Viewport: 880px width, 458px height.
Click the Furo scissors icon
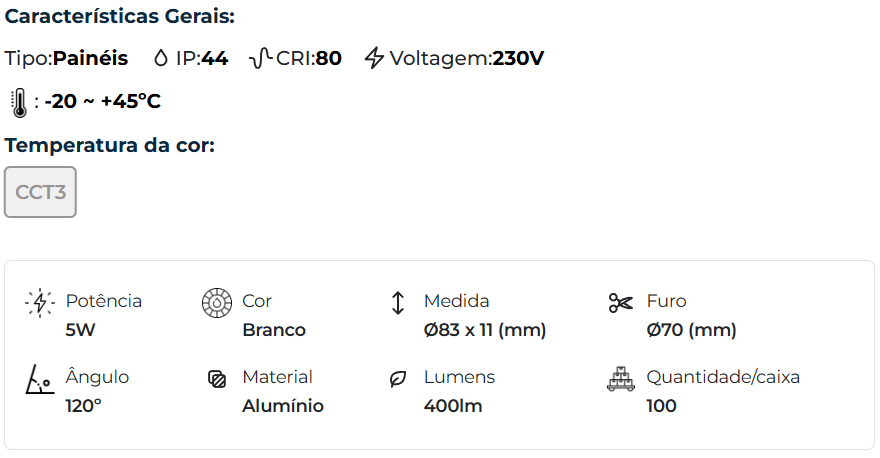621,303
